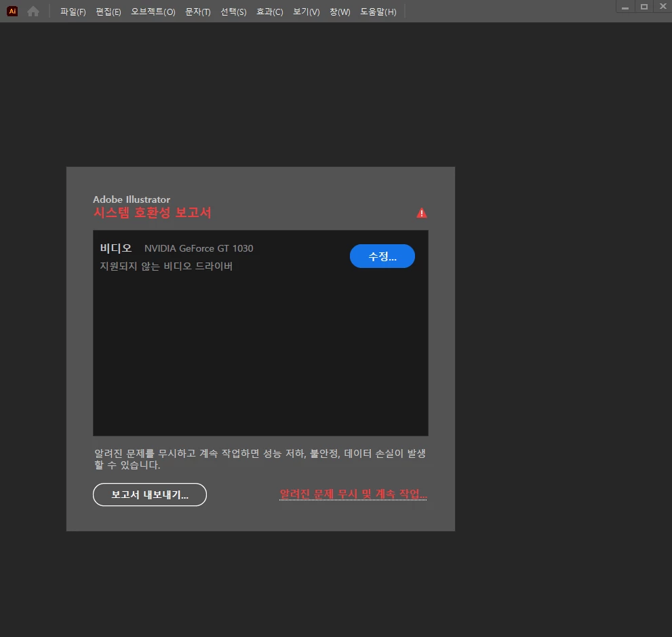Click the 지원되지 않는 비디오 드라이버 message

(x=166, y=266)
